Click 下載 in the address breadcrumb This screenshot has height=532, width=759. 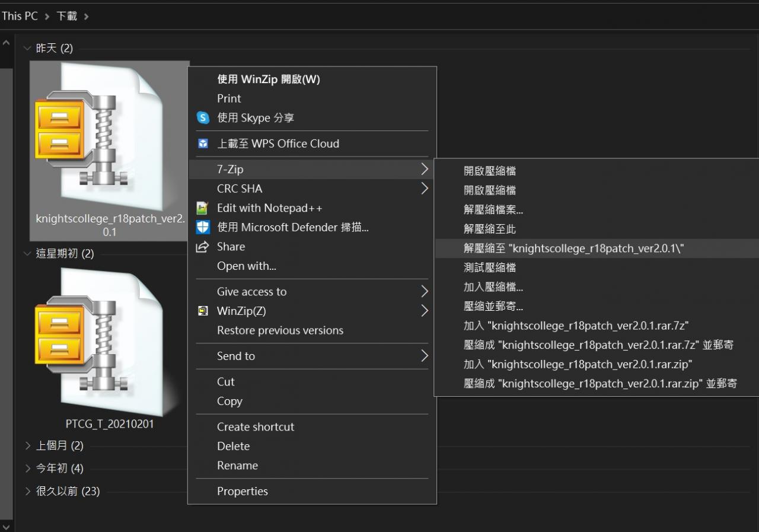67,16
